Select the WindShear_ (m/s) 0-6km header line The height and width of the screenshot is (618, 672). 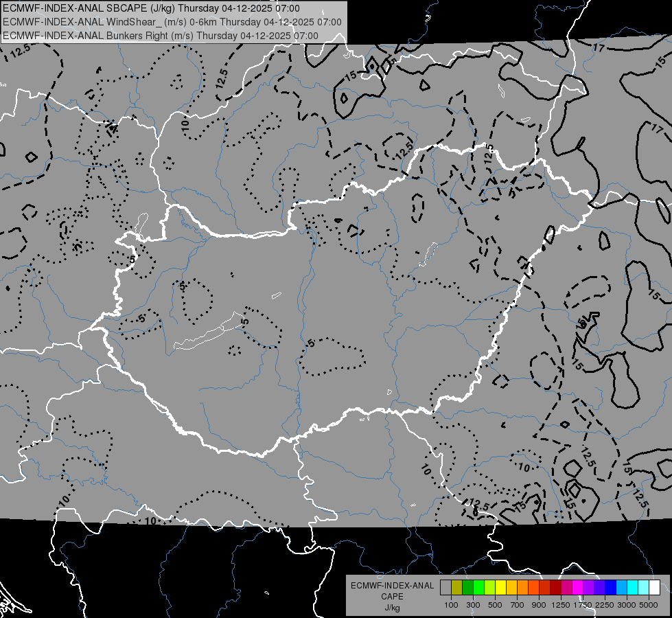pyautogui.click(x=172, y=22)
